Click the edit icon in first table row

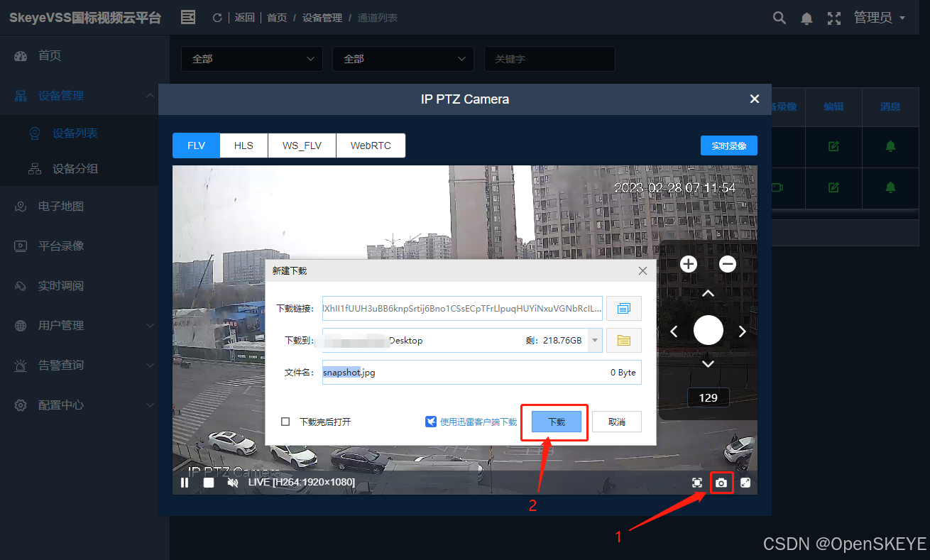[833, 146]
